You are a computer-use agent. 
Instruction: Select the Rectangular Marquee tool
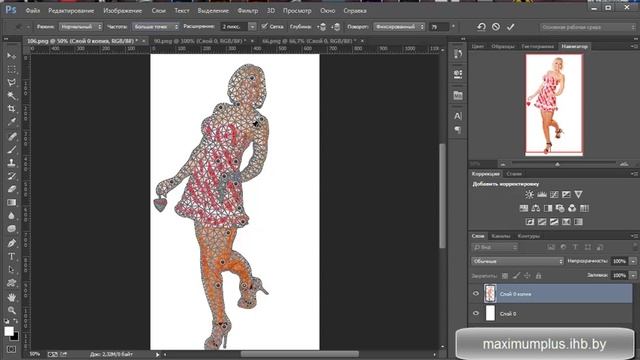click(x=11, y=69)
